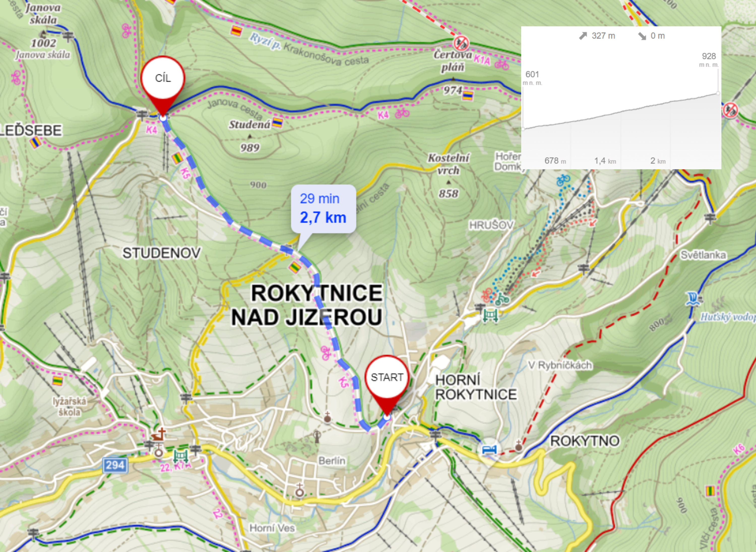Click the church icon above road 294

tap(159, 435)
